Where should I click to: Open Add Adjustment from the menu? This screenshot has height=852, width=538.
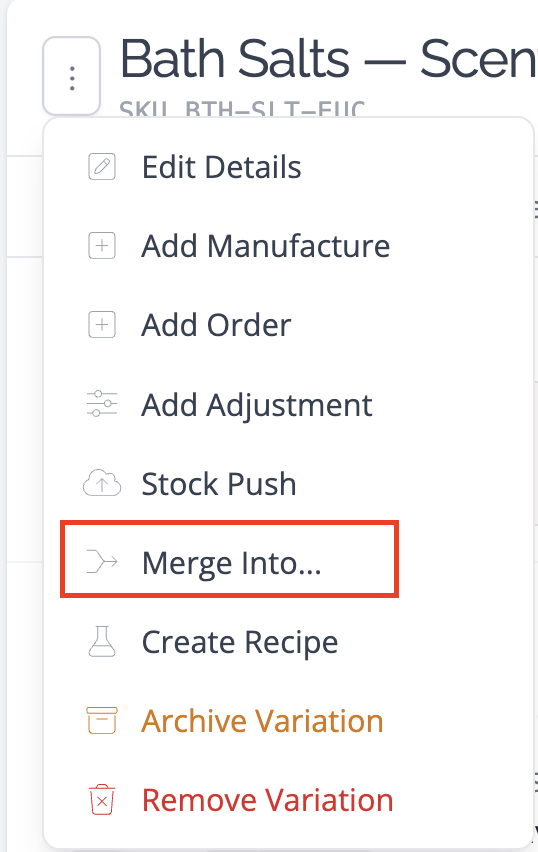pyautogui.click(x=257, y=405)
